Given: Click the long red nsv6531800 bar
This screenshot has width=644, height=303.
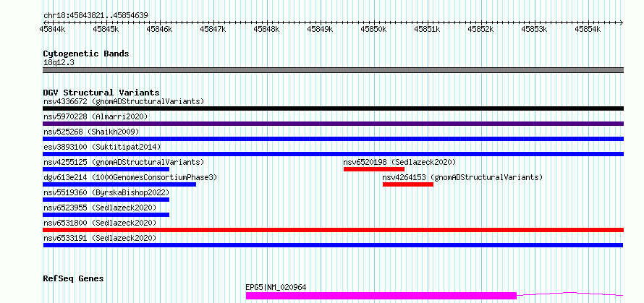Looking at the screenshot, I should click(333, 230).
